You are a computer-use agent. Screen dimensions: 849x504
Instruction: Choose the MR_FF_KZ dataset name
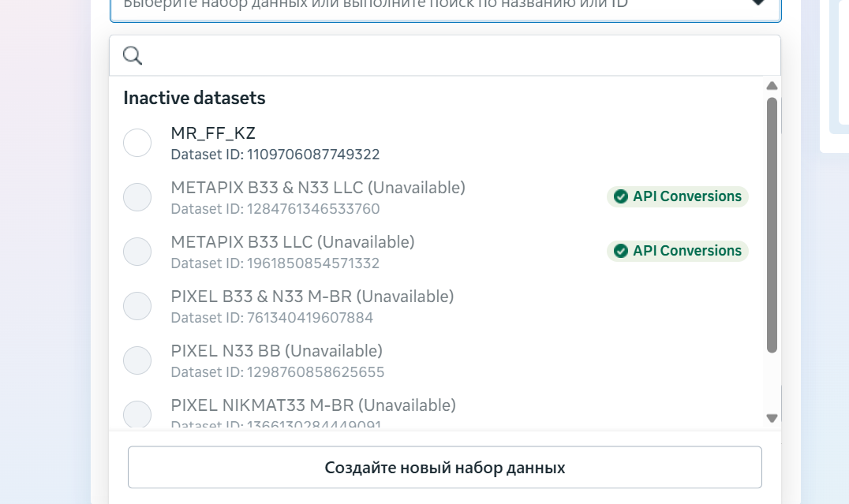click(213, 133)
